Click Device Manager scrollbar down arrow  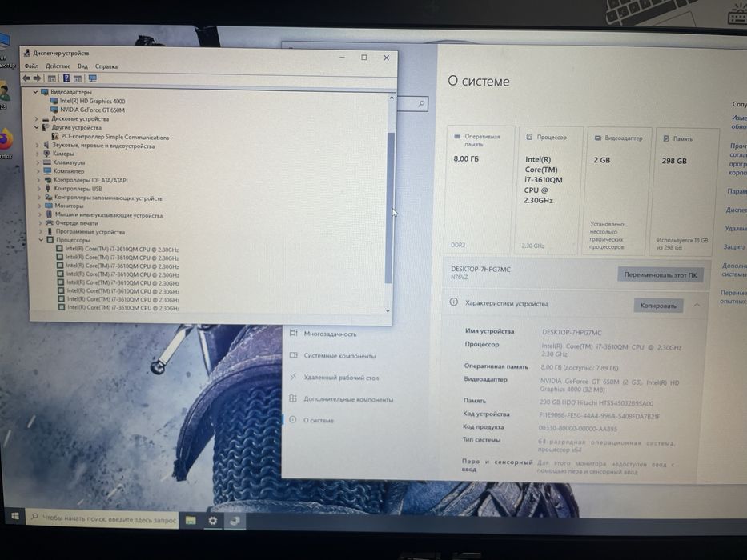pos(388,310)
